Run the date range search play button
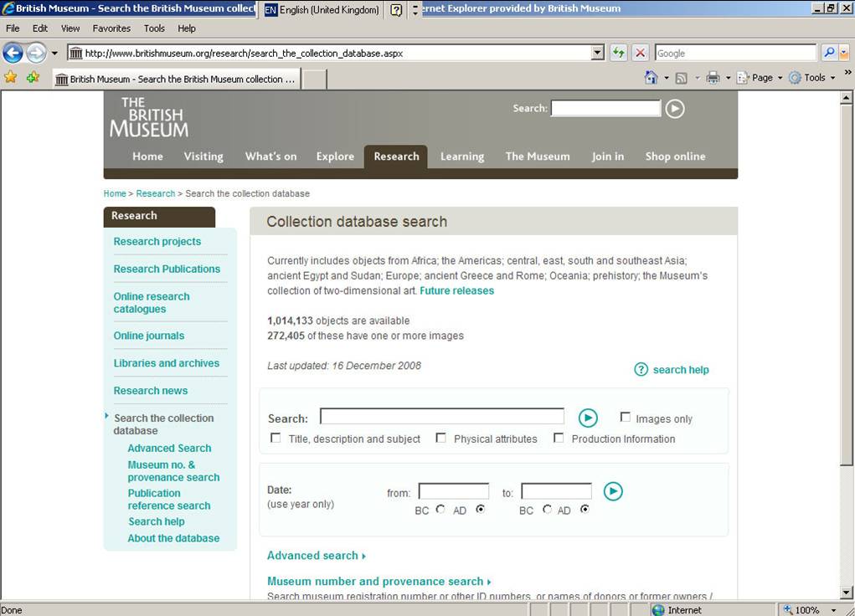 click(x=613, y=491)
